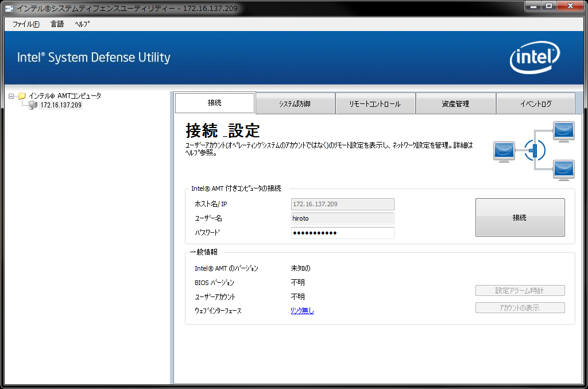
Task: Switch to the イベントログ tab
Action: coord(536,104)
